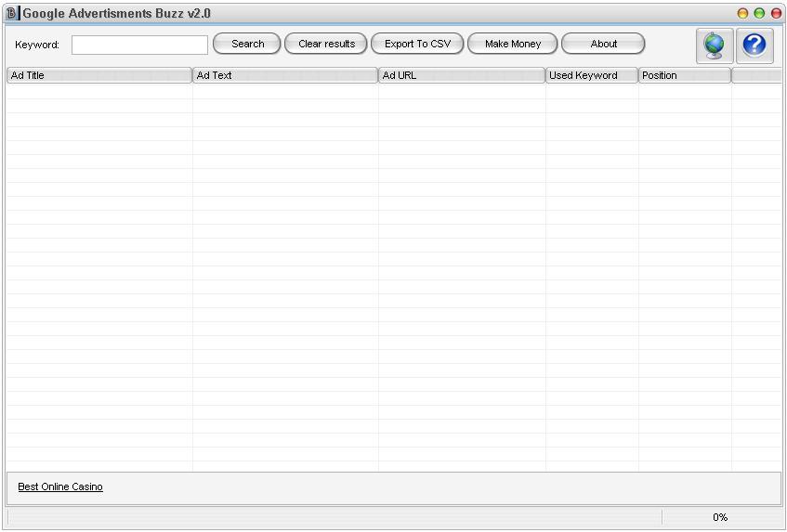Screen dimensions: 787x532
Task: Close window with the red button
Action: point(776,14)
